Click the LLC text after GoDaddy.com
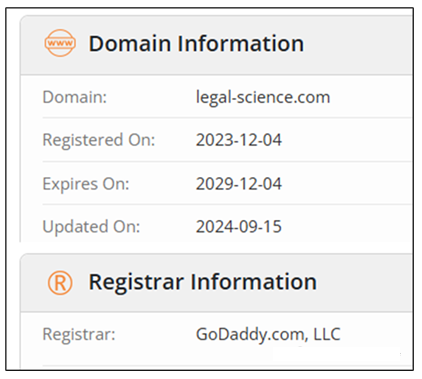This screenshot has width=422, height=379. (327, 334)
